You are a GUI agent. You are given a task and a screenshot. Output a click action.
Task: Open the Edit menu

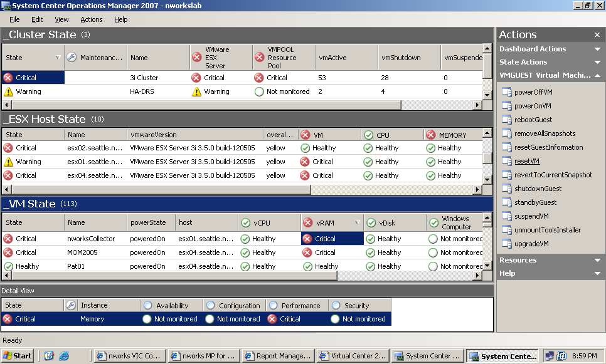(37, 19)
